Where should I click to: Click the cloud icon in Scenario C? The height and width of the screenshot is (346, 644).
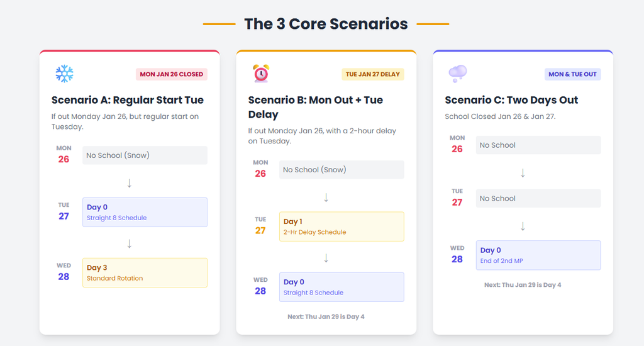tap(457, 74)
